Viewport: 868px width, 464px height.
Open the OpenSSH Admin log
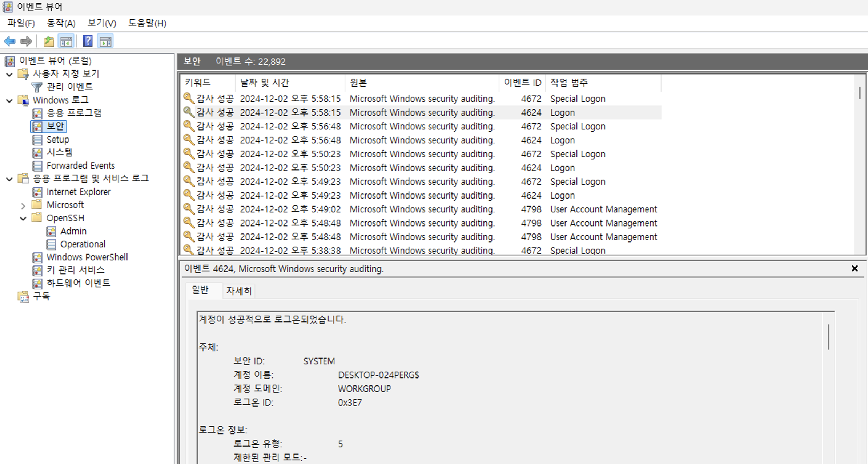pyautogui.click(x=73, y=231)
